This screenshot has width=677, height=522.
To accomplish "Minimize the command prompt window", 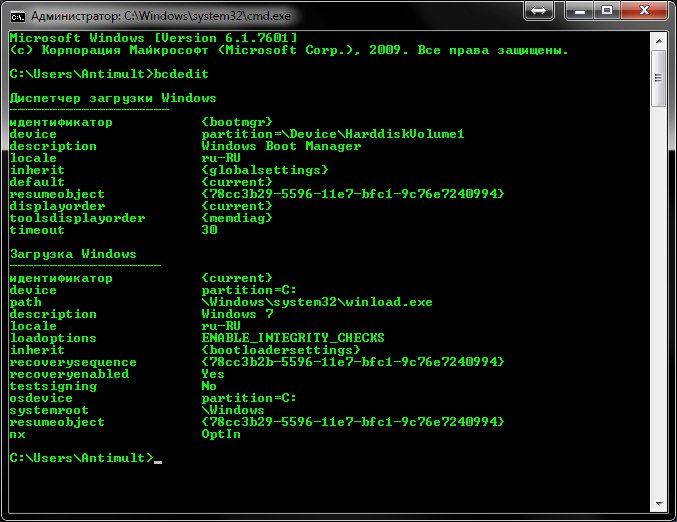I will pos(579,10).
